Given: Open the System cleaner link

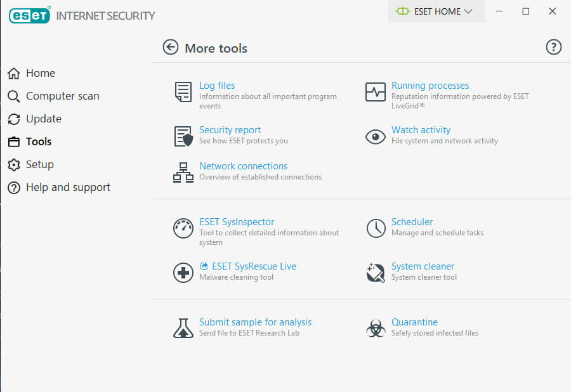Looking at the screenshot, I should [423, 266].
